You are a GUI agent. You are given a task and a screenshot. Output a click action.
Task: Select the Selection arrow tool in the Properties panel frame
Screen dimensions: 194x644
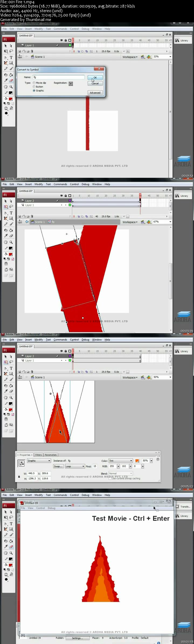[x=6, y=356]
